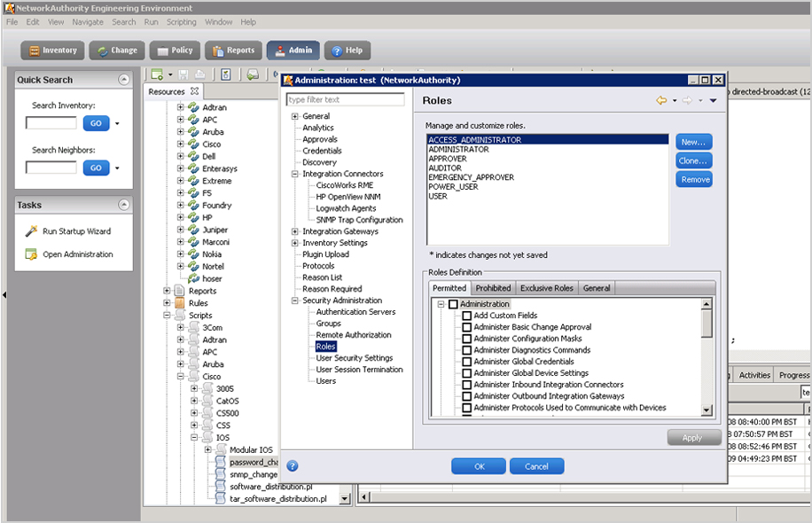812x523 pixels.
Task: Enable the Add Custom Fields permission
Action: [466, 316]
